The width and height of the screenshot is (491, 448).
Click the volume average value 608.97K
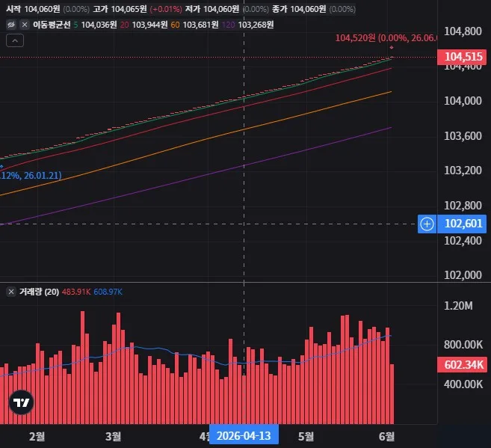(108, 292)
